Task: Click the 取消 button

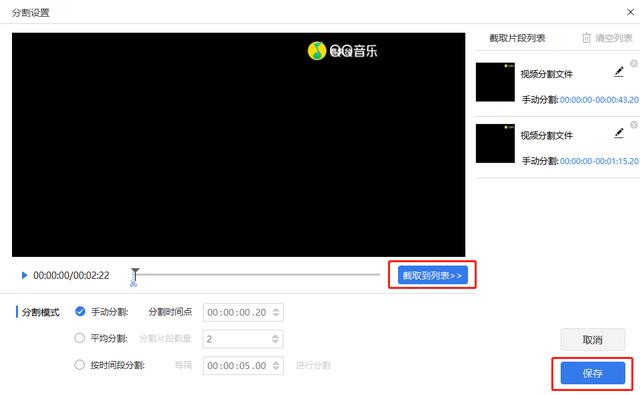Action: 593,340
